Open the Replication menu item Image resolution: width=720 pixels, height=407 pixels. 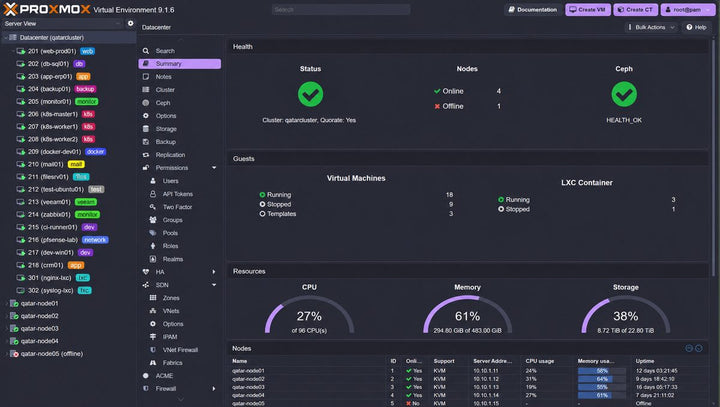[180, 155]
